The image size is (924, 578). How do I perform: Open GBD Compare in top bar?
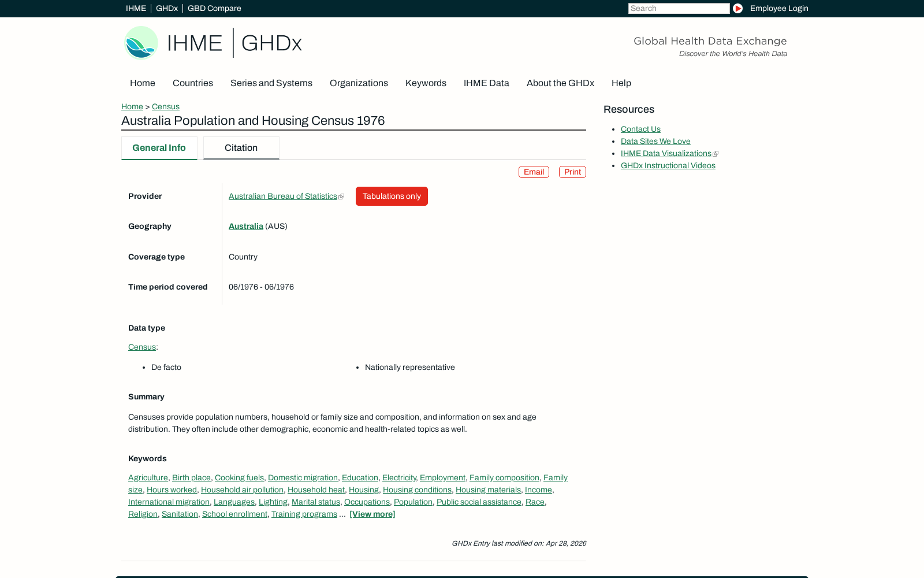click(x=214, y=8)
